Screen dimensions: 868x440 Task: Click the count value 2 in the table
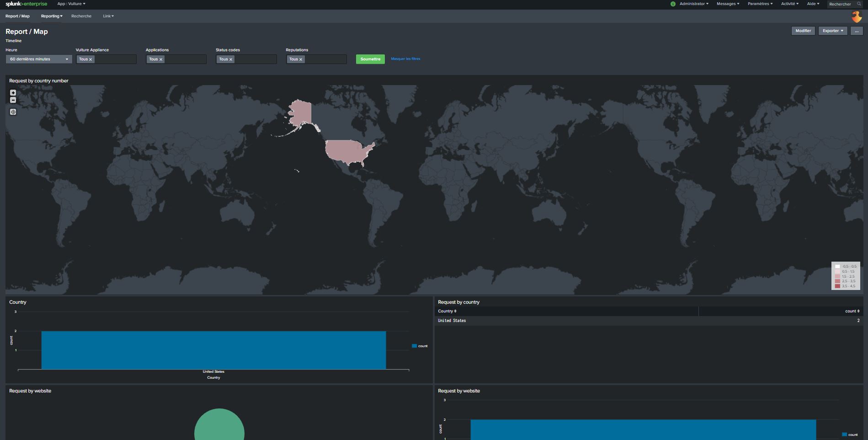[x=858, y=321]
